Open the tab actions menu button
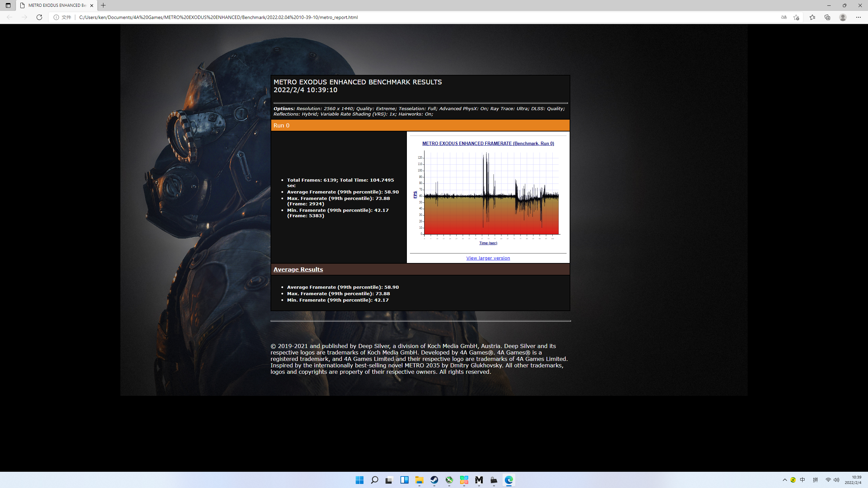Image resolution: width=868 pixels, height=488 pixels. (8, 5)
